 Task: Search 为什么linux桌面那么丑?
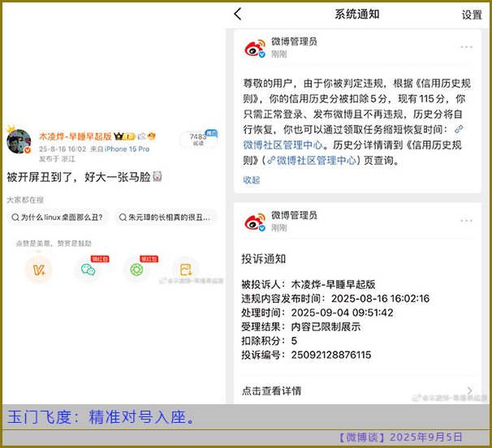click(58, 217)
